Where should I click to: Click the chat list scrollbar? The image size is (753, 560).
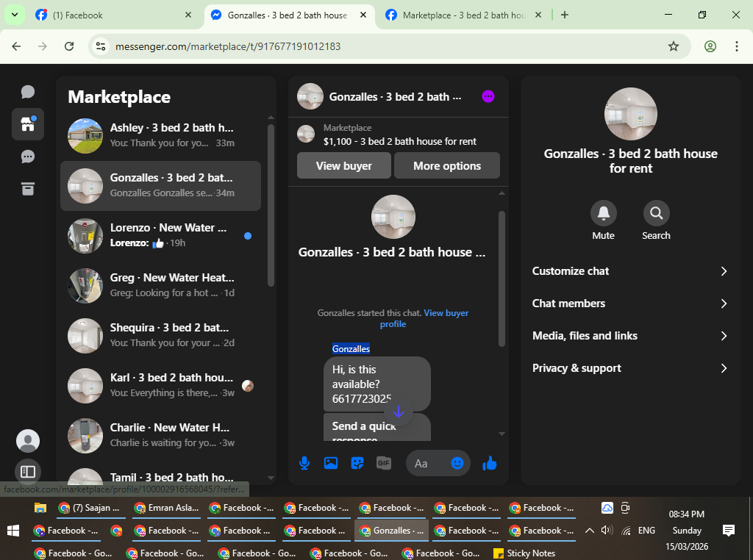[x=271, y=205]
